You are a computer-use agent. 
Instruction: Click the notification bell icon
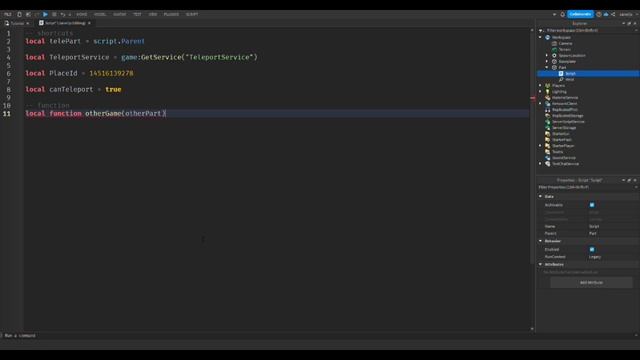pos(562,14)
